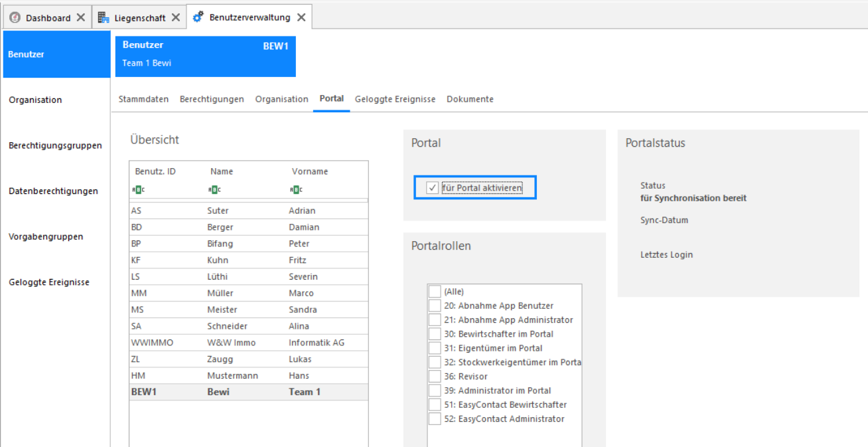Select the user row 'WWIMMO'
This screenshot has width=868, height=447.
(x=249, y=343)
